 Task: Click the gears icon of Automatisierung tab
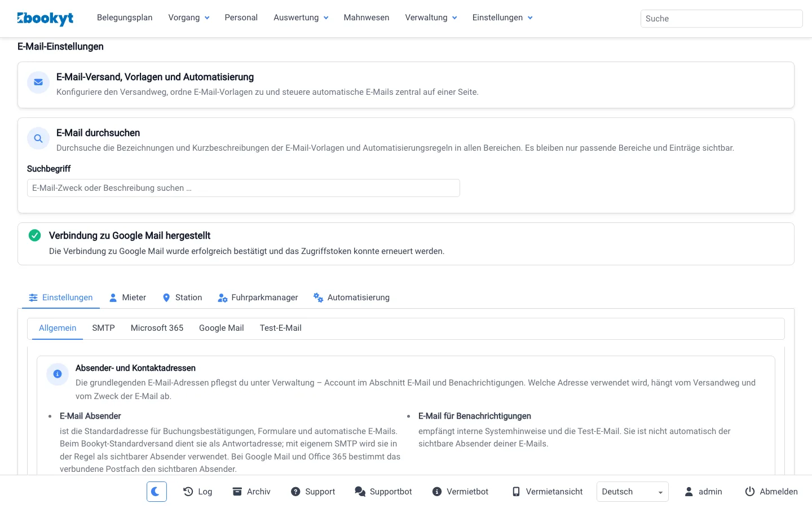(x=318, y=297)
